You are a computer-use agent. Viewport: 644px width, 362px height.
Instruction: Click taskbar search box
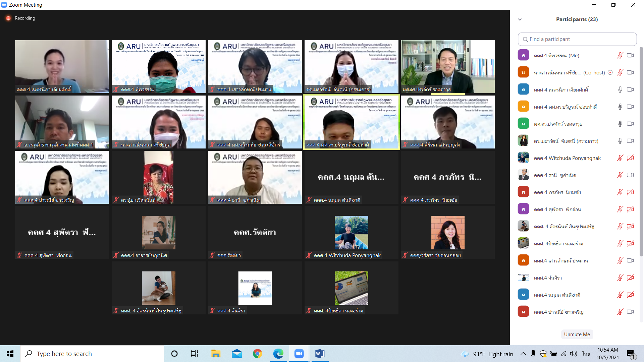(x=92, y=354)
